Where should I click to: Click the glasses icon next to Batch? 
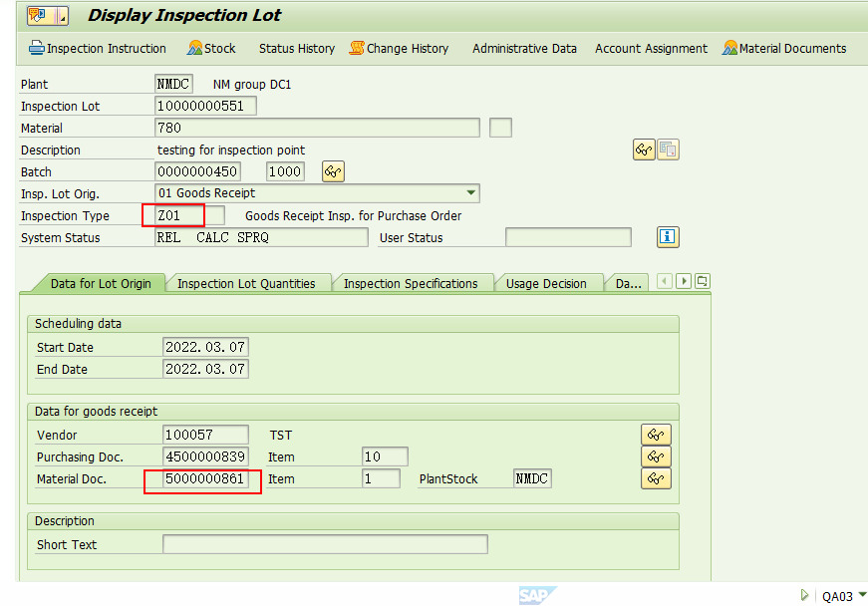pyautogui.click(x=333, y=170)
